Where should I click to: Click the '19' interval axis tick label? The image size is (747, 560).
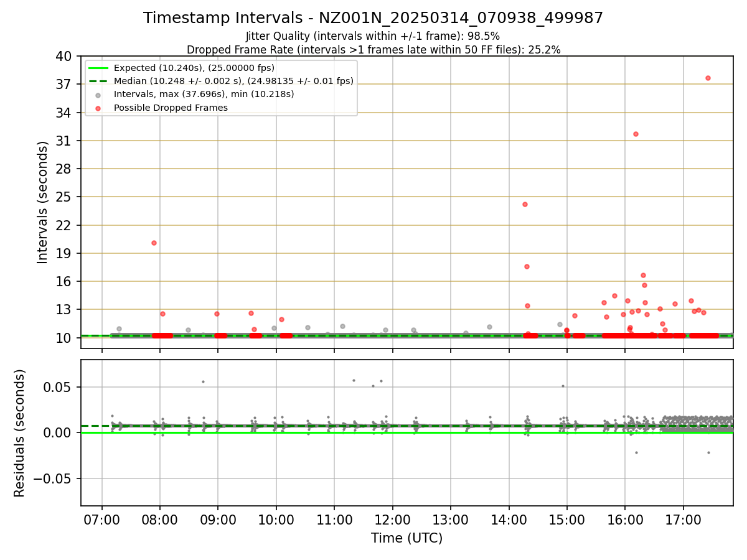(65, 253)
